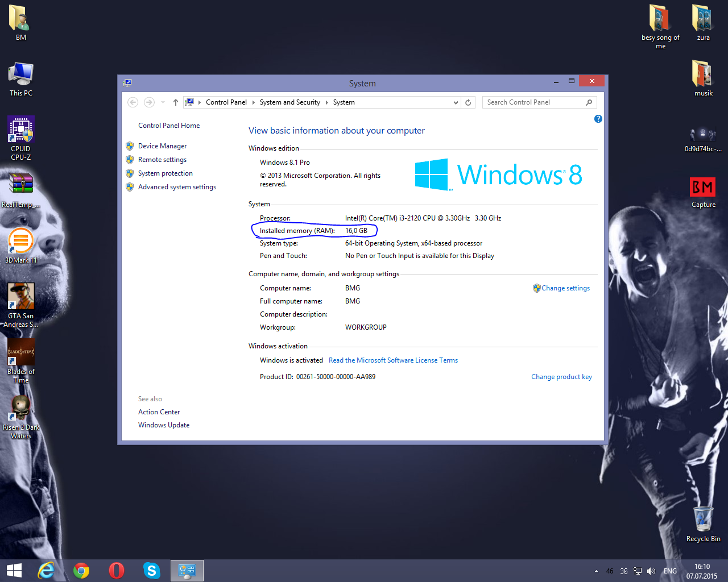The width and height of the screenshot is (728, 582).
Task: Select Control Panel breadcrumb item
Action: click(x=226, y=102)
